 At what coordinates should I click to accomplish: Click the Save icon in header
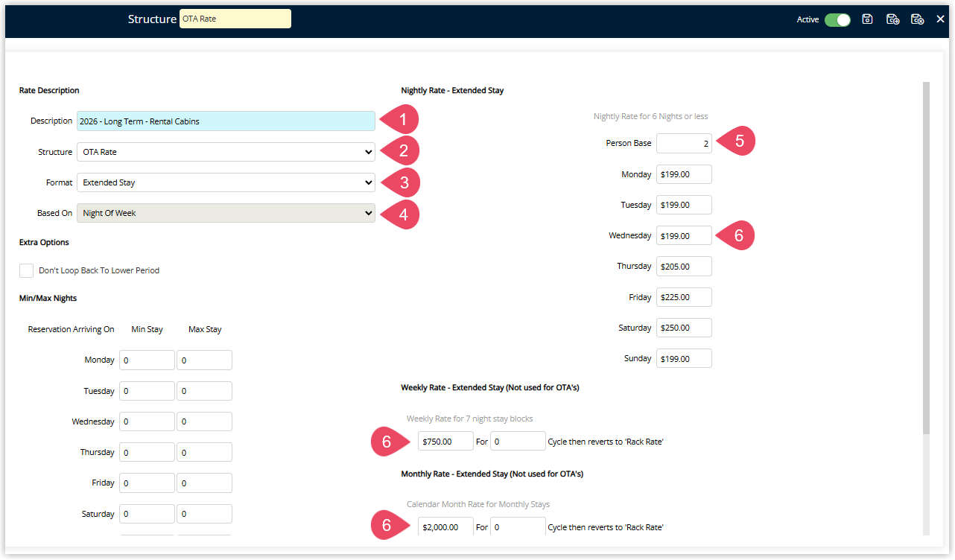pos(867,19)
